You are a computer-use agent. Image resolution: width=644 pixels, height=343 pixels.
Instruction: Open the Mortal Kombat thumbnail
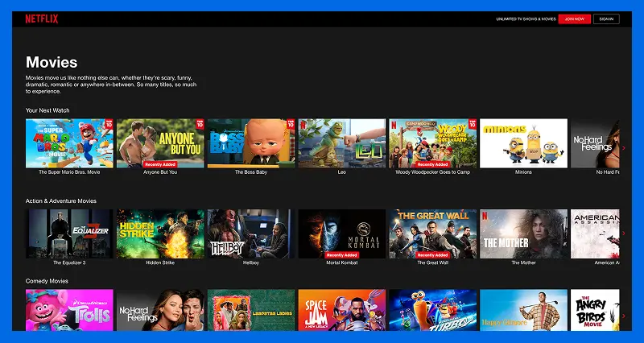click(341, 233)
